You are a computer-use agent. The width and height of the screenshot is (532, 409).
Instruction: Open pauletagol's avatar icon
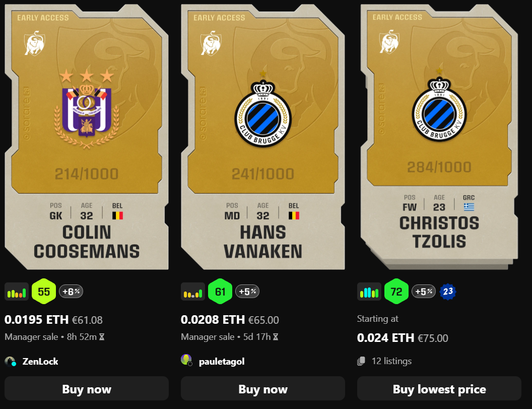(186, 360)
